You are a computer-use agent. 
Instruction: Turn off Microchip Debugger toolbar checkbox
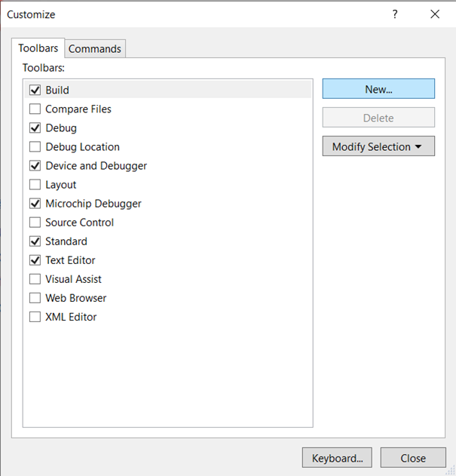(x=35, y=204)
